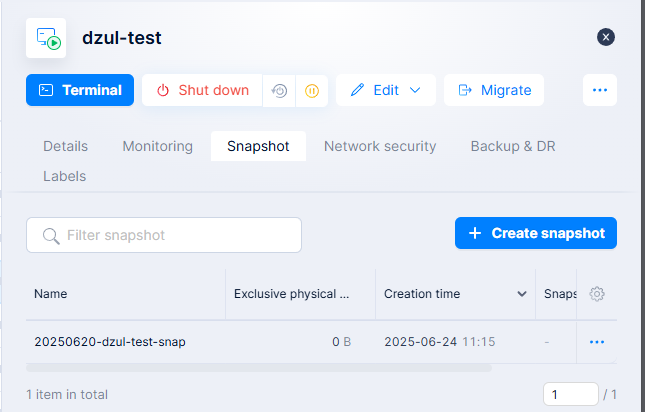
Task: Close the dzul-test panel
Action: [606, 37]
